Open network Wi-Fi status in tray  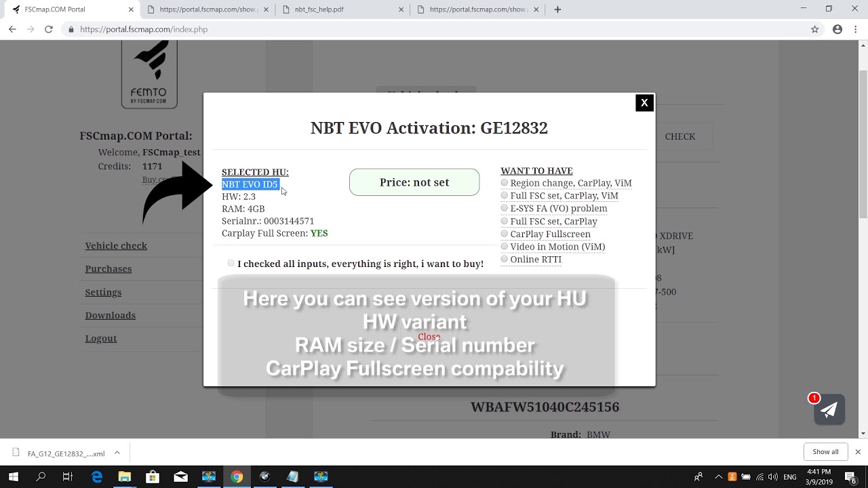(x=759, y=476)
